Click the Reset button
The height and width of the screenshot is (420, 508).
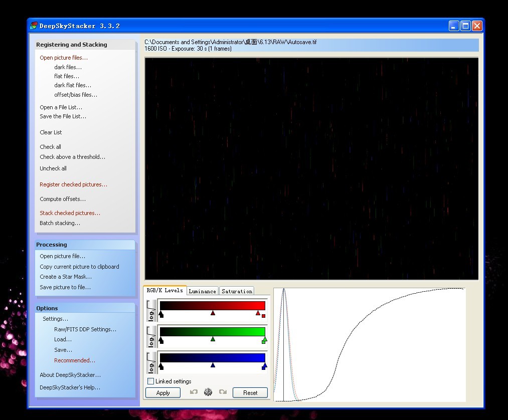[250, 393]
